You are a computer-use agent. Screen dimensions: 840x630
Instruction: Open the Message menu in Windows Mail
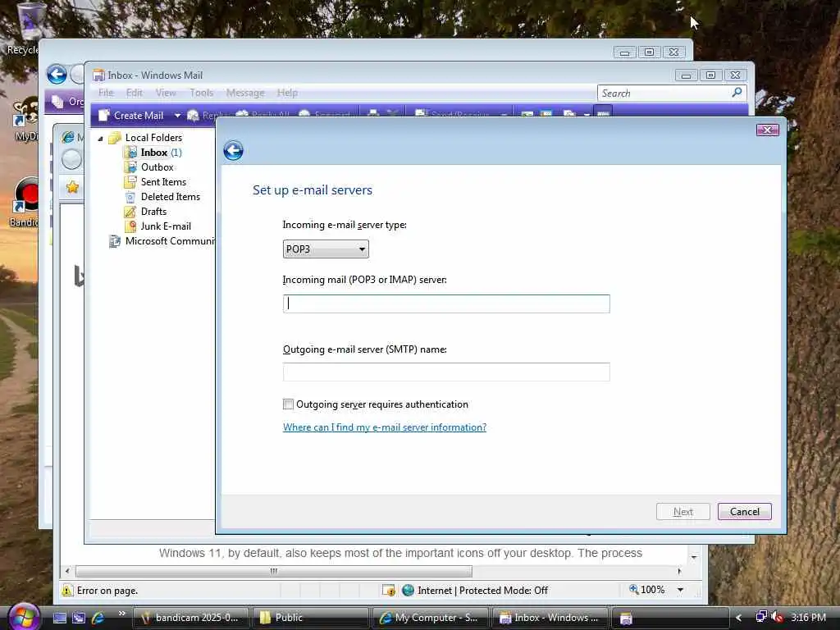pos(245,93)
